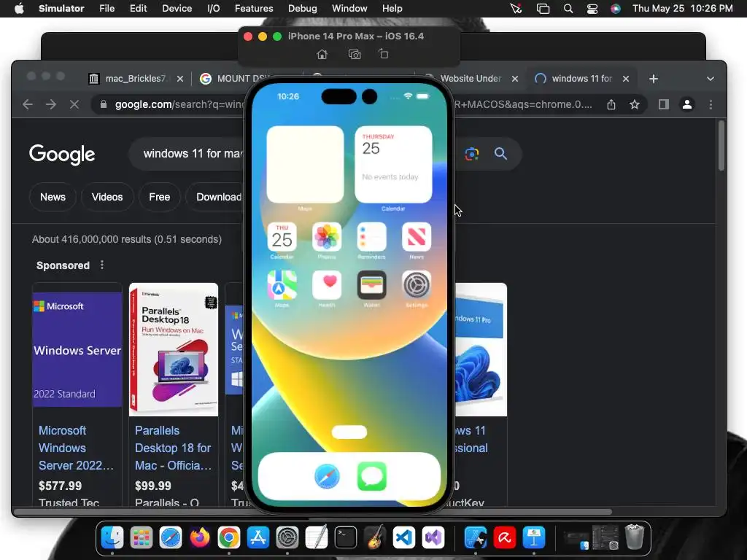Open News app on iPhone home screen
The image size is (747, 560).
click(x=417, y=237)
